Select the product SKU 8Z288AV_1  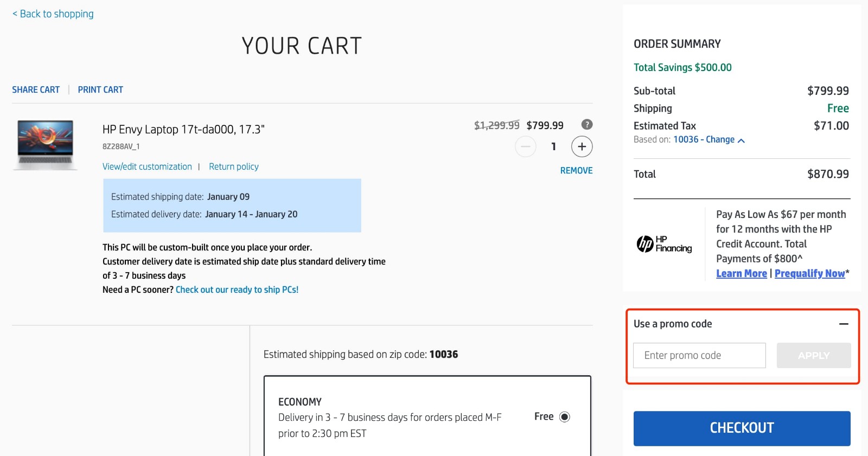pyautogui.click(x=121, y=146)
